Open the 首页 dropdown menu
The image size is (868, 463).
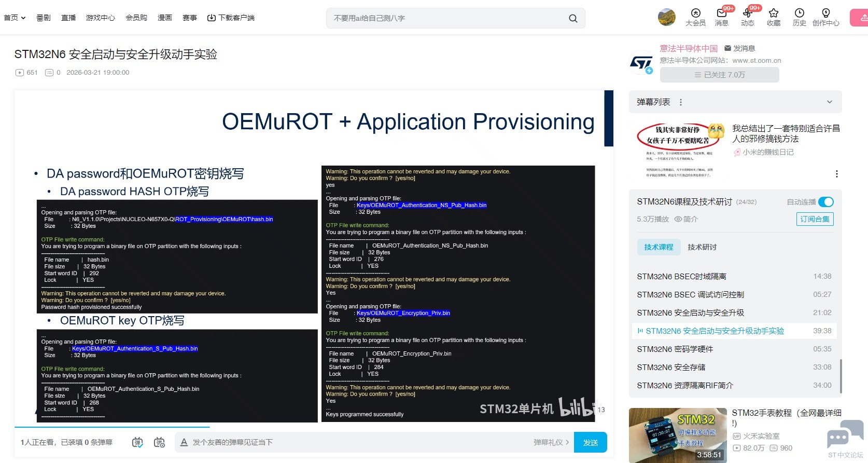click(x=15, y=18)
